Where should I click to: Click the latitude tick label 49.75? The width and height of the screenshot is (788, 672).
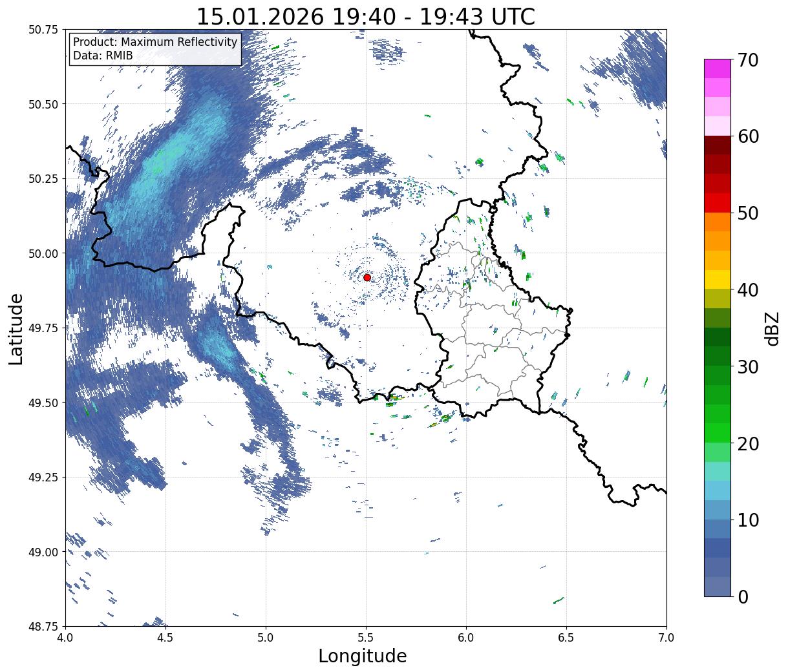click(43, 328)
